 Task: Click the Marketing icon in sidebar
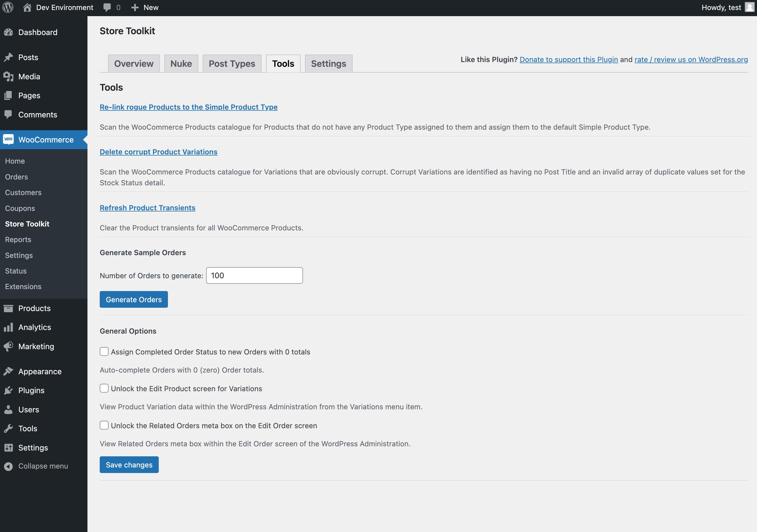tap(9, 346)
